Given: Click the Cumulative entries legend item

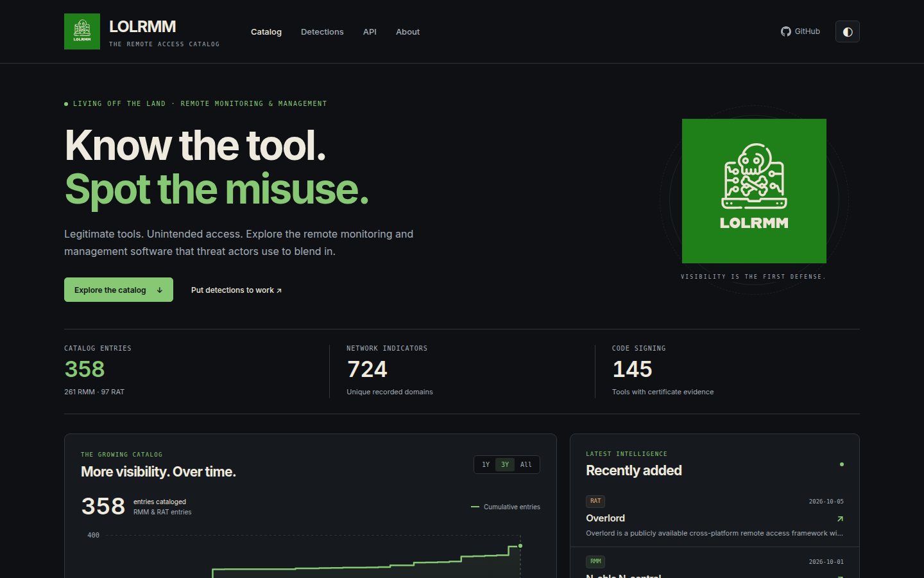Looking at the screenshot, I should pyautogui.click(x=506, y=507).
